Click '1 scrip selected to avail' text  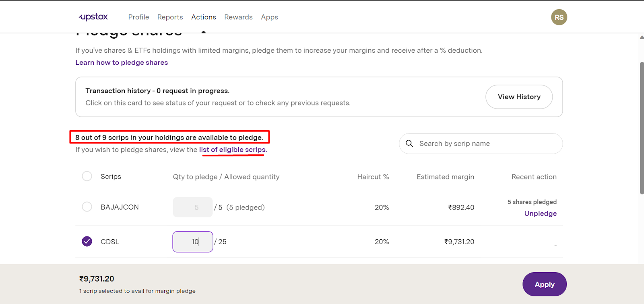click(137, 291)
